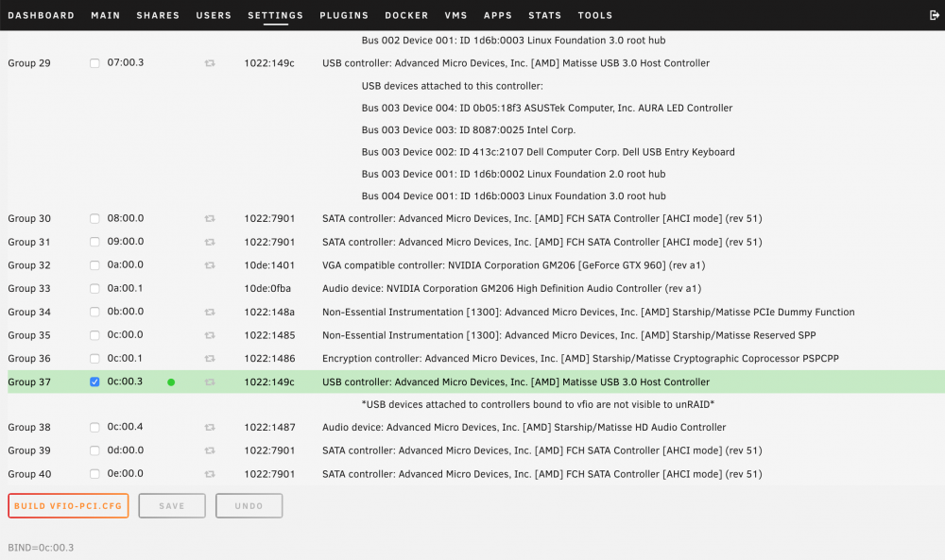
Task: Click reset icon for Group 40 row
Action: coord(210,474)
